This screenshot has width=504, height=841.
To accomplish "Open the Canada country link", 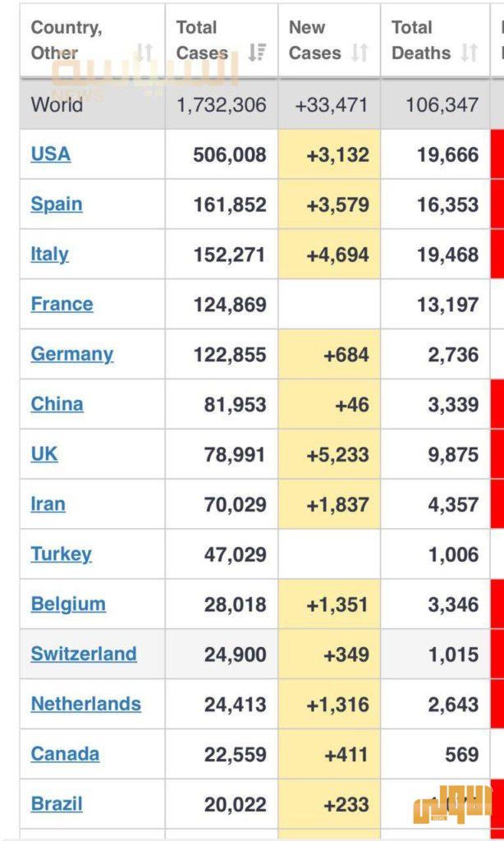I will point(65,755).
